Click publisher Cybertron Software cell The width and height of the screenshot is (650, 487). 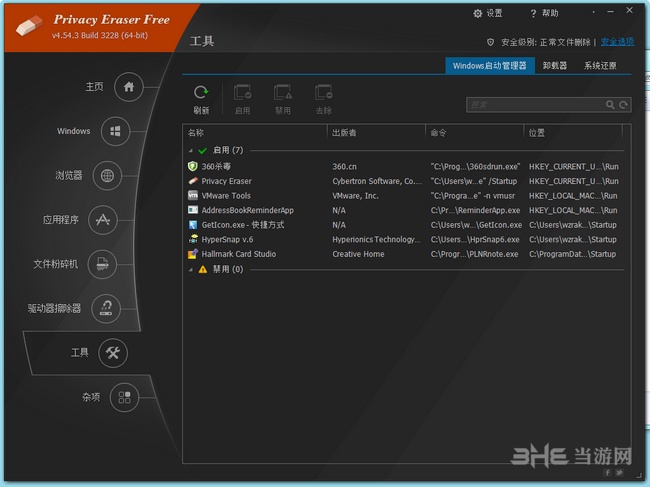coord(377,181)
